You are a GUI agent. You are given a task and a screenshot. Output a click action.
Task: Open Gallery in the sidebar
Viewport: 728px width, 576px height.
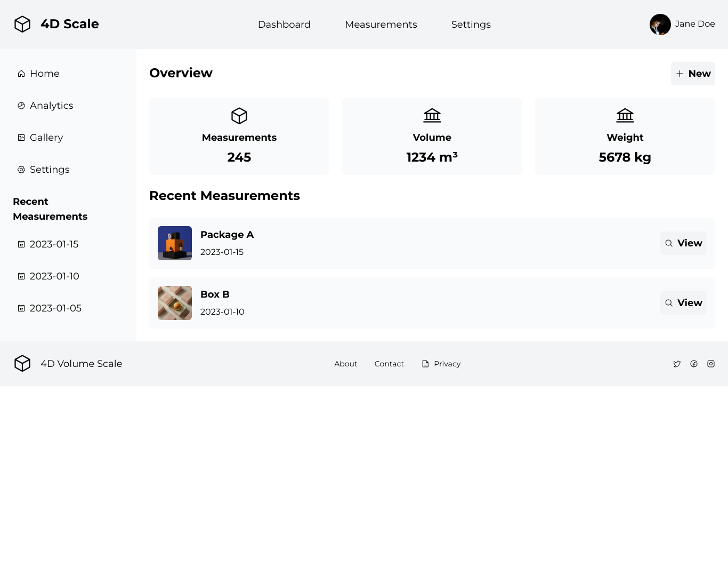pos(46,138)
